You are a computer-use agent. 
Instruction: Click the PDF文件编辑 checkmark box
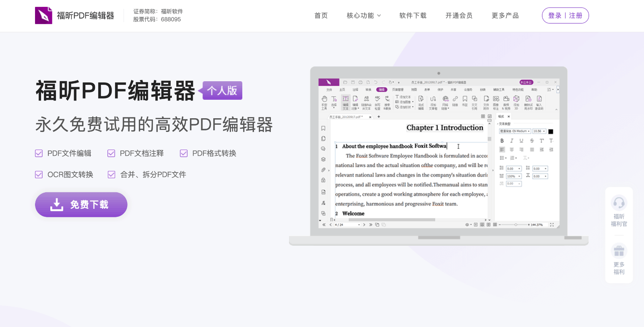pos(39,153)
